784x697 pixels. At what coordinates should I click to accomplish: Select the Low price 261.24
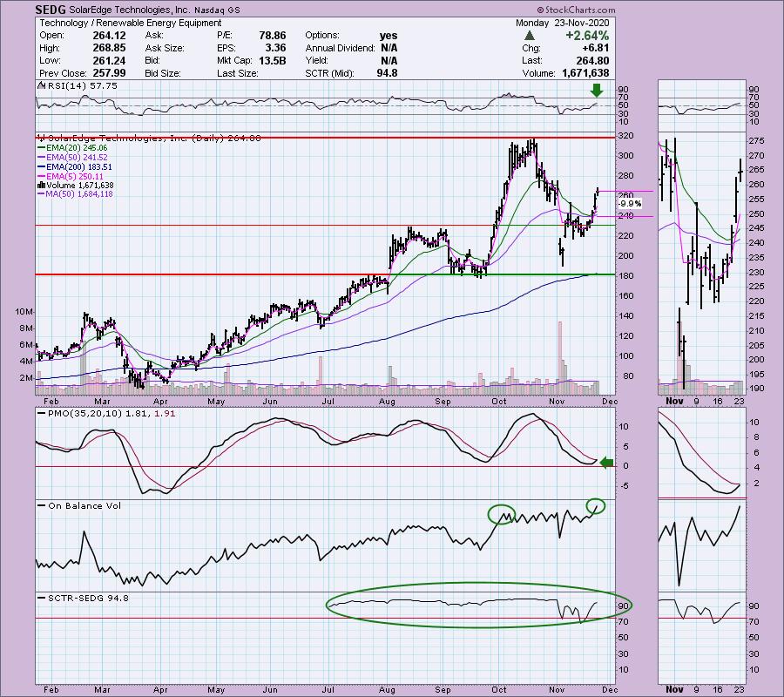(x=109, y=60)
